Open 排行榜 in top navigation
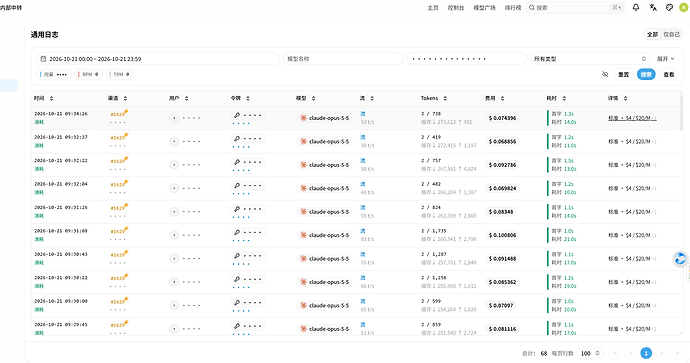This screenshot has width=690, height=363. point(513,7)
